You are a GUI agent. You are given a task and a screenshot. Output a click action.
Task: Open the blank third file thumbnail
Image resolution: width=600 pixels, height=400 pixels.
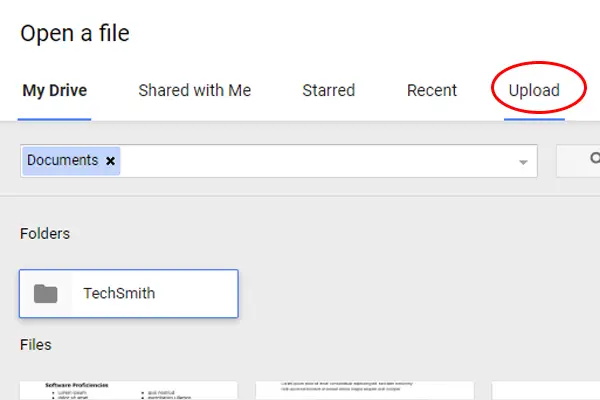coord(546,390)
